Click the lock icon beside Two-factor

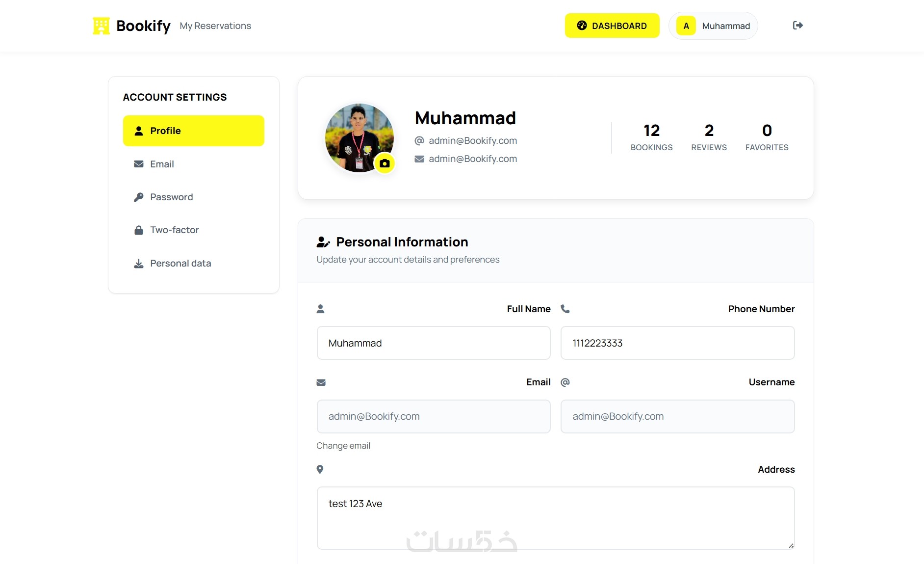coord(139,230)
